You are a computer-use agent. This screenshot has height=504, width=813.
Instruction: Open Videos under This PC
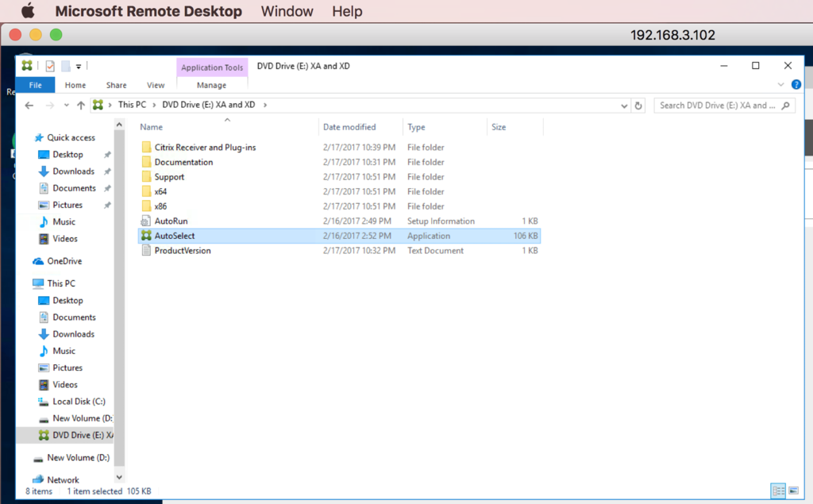click(x=65, y=385)
